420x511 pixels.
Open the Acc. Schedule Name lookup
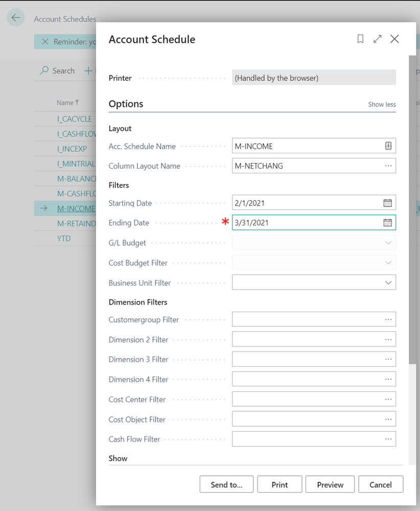pos(388,146)
